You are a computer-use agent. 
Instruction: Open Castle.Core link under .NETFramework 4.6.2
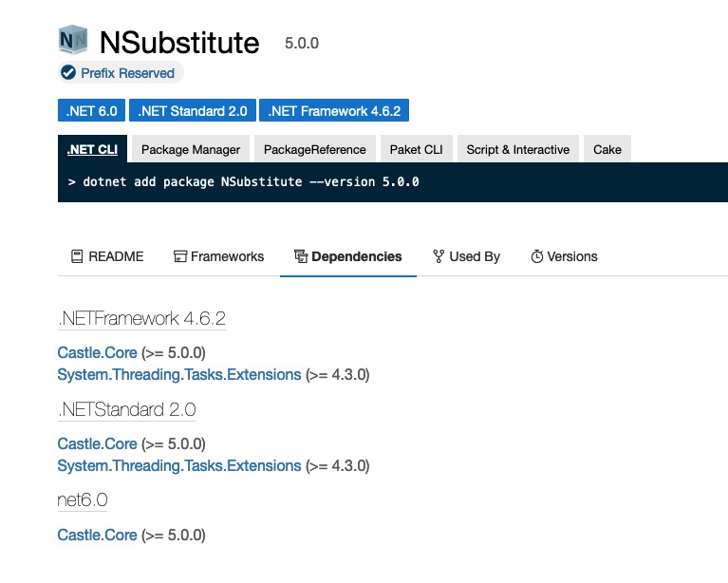pos(97,352)
